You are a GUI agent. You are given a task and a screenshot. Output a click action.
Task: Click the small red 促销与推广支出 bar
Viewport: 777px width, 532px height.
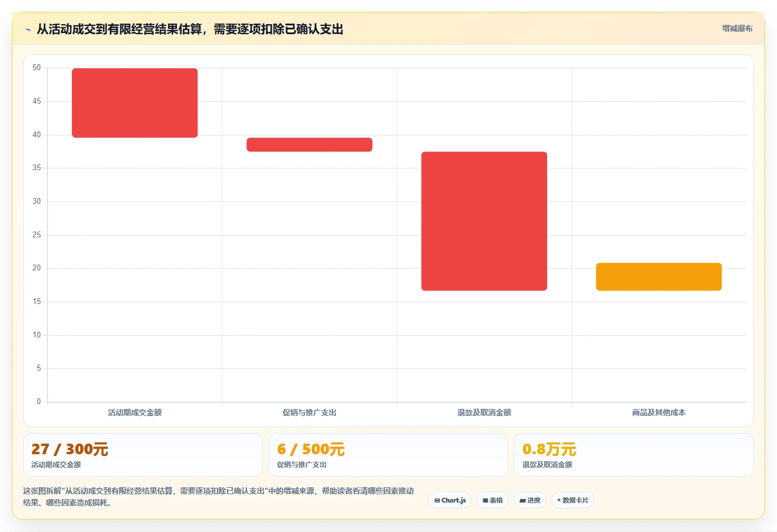pyautogui.click(x=310, y=145)
